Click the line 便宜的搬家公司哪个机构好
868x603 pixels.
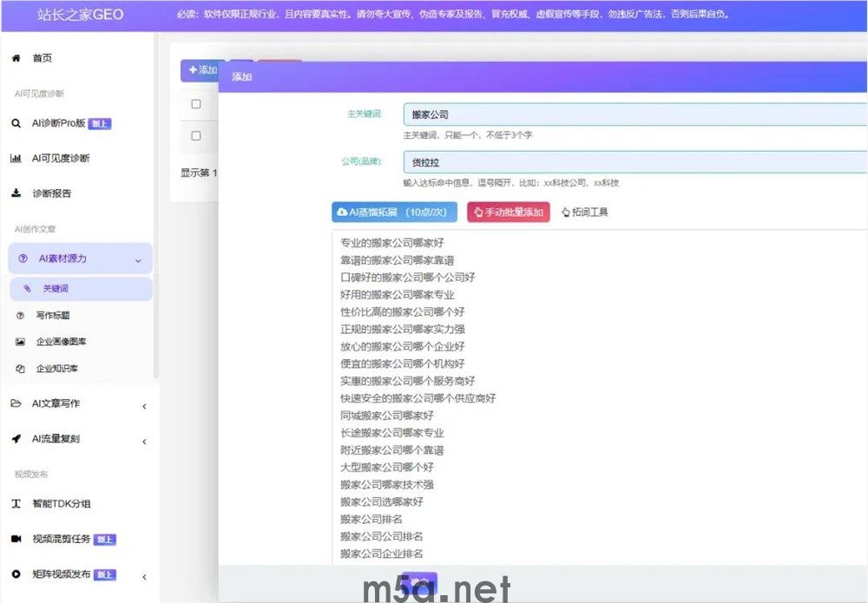click(403, 364)
